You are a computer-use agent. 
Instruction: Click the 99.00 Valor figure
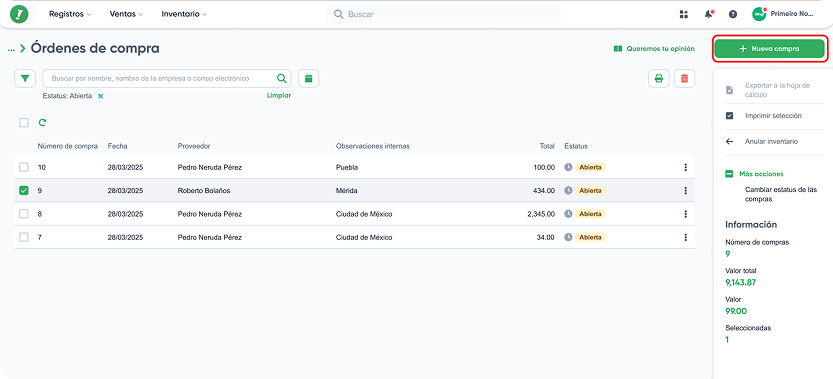pos(736,311)
